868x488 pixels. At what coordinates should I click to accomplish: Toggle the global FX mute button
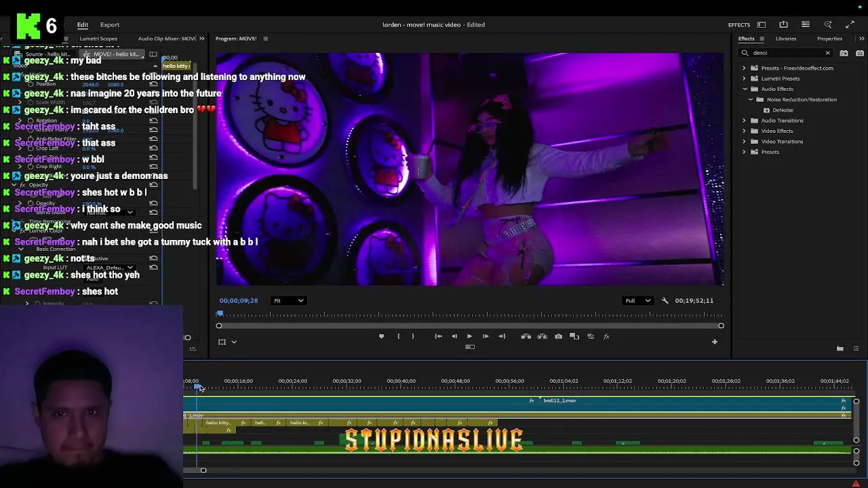tap(606, 336)
